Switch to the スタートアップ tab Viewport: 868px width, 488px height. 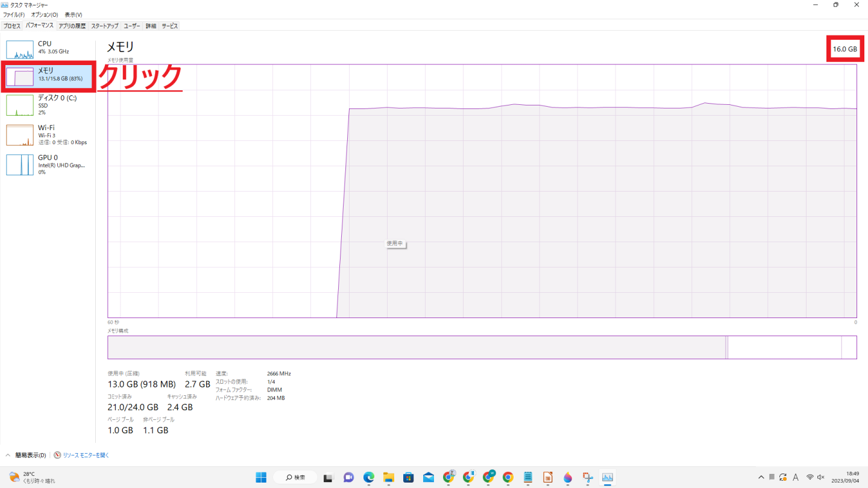105,26
